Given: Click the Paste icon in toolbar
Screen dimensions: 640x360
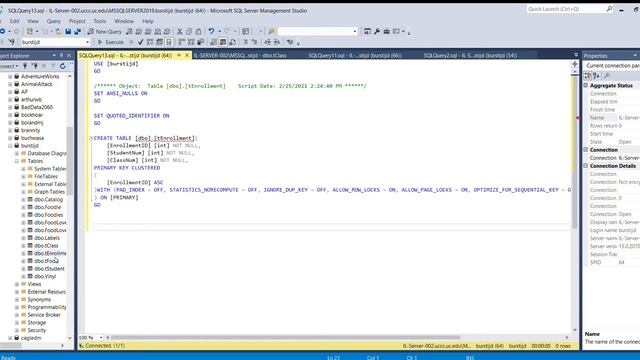Looking at the screenshot, I should pyautogui.click(x=198, y=31).
